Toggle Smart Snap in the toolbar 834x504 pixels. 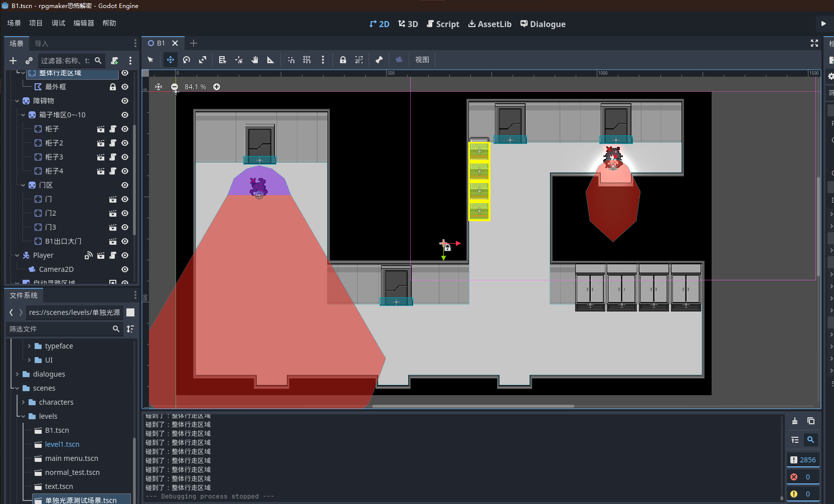[291, 60]
